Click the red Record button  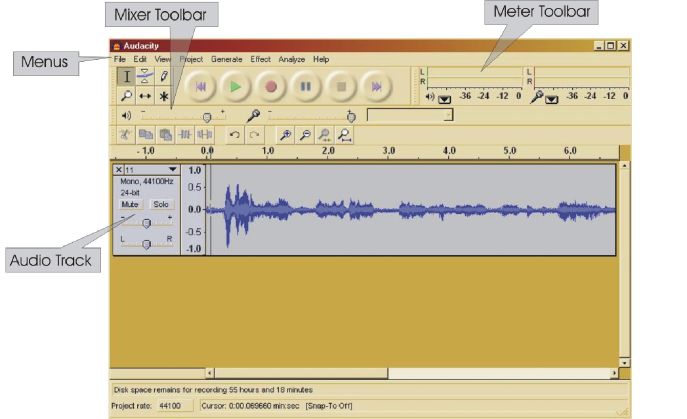[271, 86]
